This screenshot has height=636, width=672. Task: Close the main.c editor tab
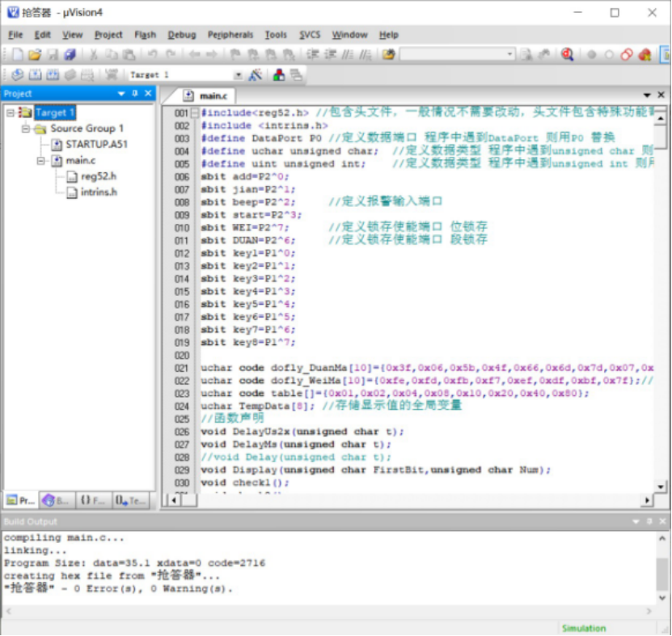pyautogui.click(x=661, y=95)
